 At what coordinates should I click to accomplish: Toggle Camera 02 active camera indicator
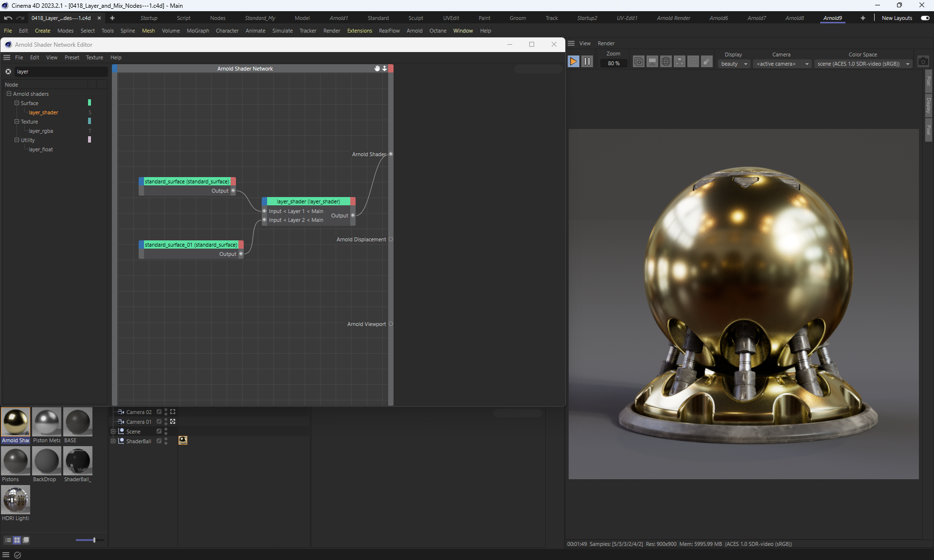[173, 412]
